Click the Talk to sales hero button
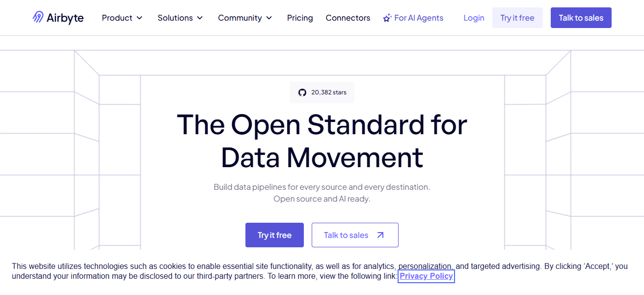Image resolution: width=644 pixels, height=295 pixels. [x=354, y=235]
